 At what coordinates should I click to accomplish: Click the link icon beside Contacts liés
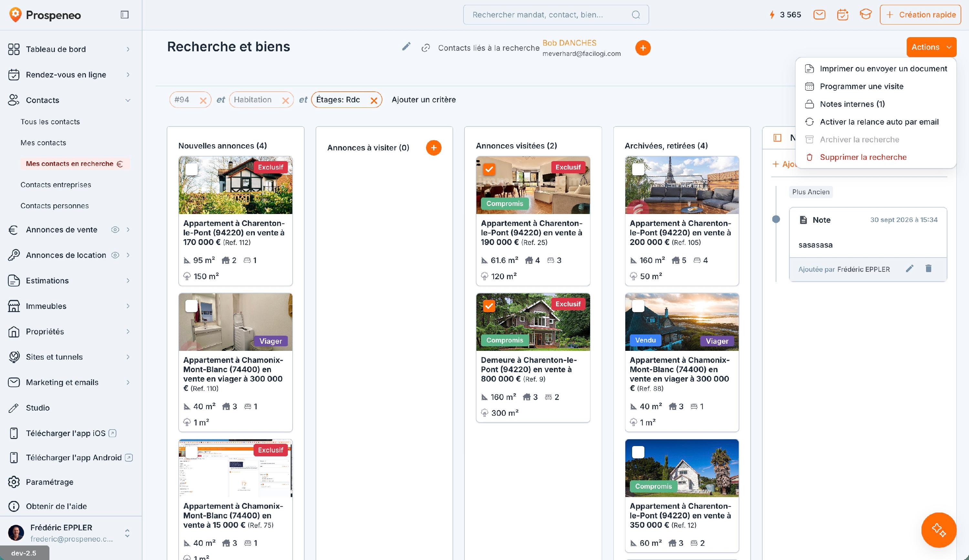(x=425, y=48)
